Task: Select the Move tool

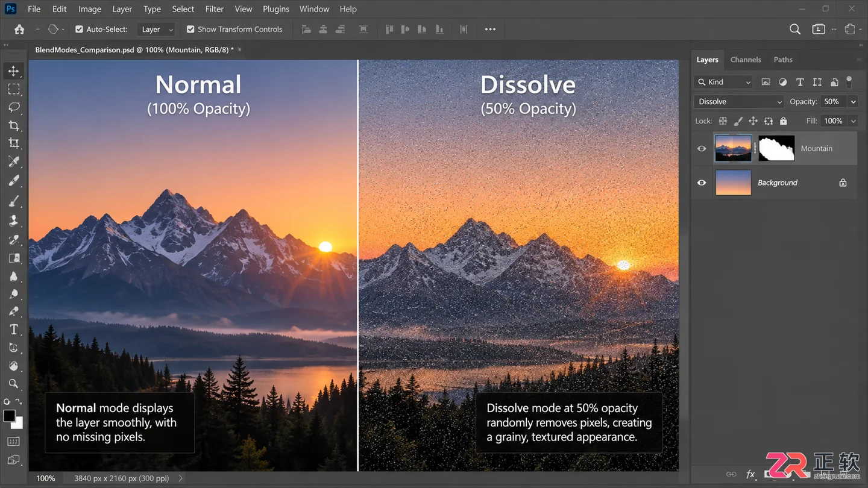Action: point(13,71)
